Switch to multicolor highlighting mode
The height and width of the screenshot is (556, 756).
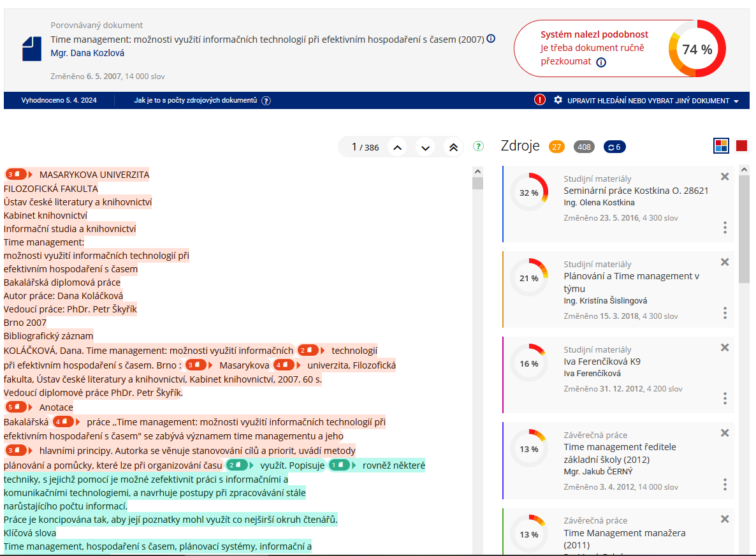[721, 145]
